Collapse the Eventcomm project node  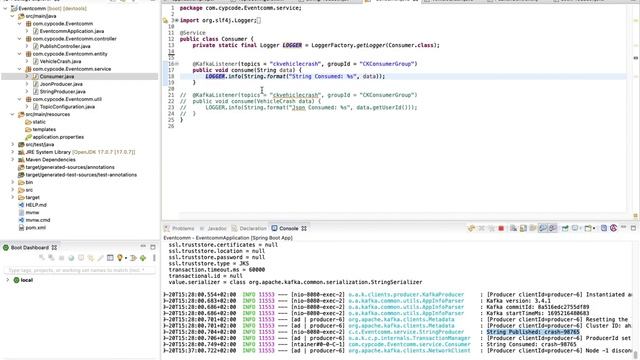pyautogui.click(x=5, y=8)
